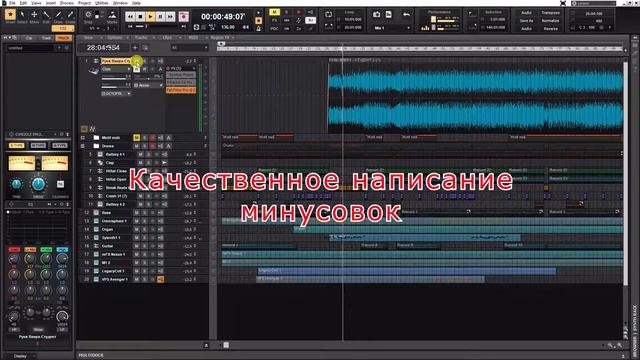640x360 pixels.
Task: Click the VPS Avenger 1 track icon
Action: [x=96, y=279]
